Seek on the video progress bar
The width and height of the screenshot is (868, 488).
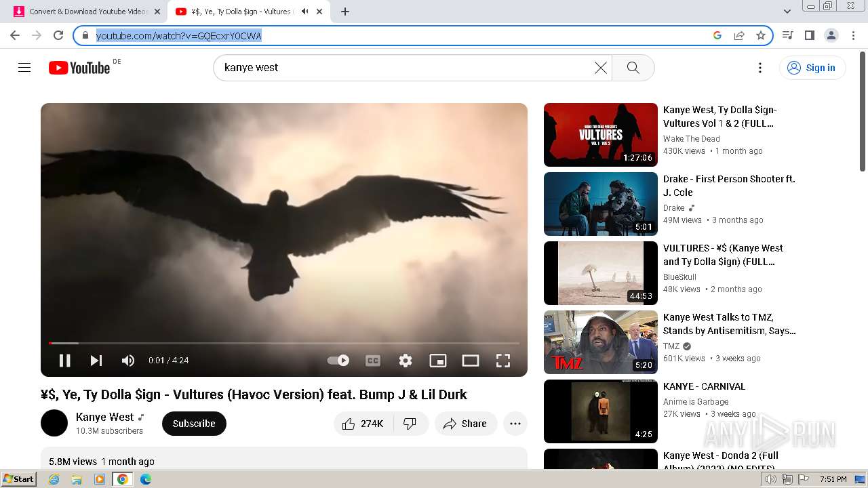284,343
